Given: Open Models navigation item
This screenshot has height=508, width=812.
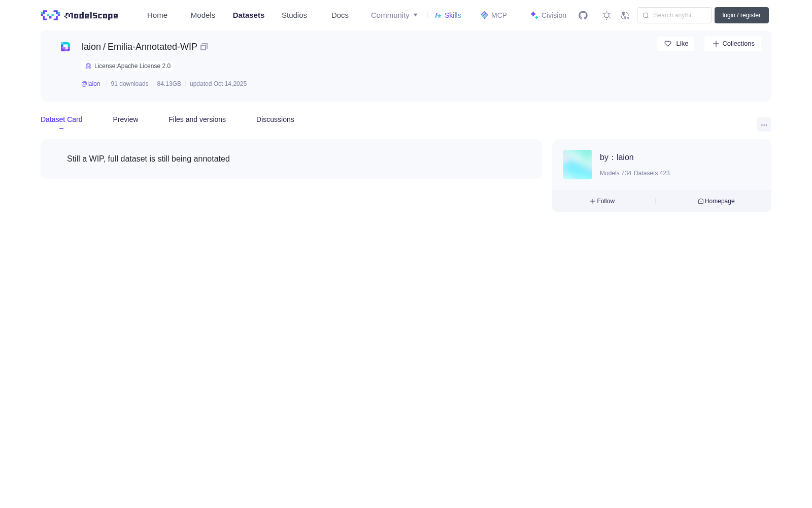Looking at the screenshot, I should 203,15.
